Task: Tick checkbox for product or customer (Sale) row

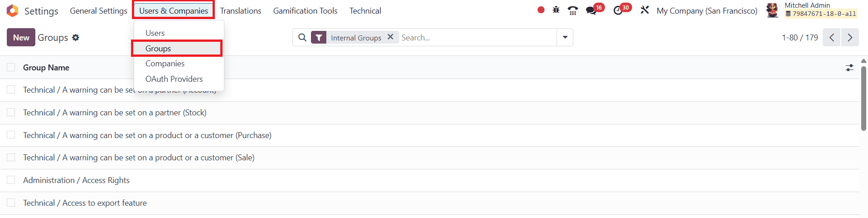Action: (x=11, y=157)
